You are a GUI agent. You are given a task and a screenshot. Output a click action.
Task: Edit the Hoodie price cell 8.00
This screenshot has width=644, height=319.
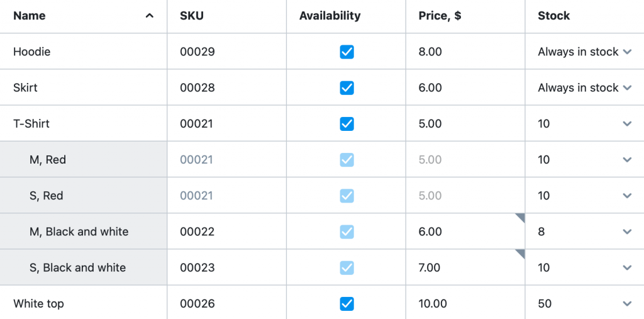click(x=465, y=52)
